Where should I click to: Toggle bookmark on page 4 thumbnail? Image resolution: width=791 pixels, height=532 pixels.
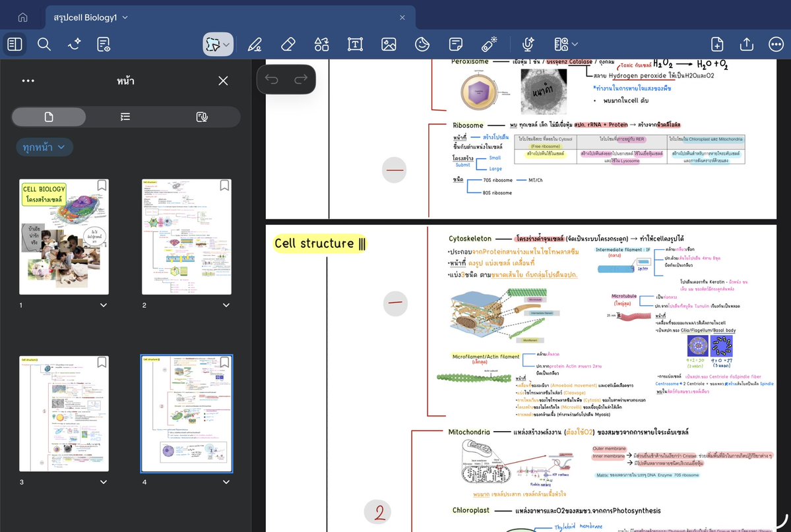coord(224,362)
